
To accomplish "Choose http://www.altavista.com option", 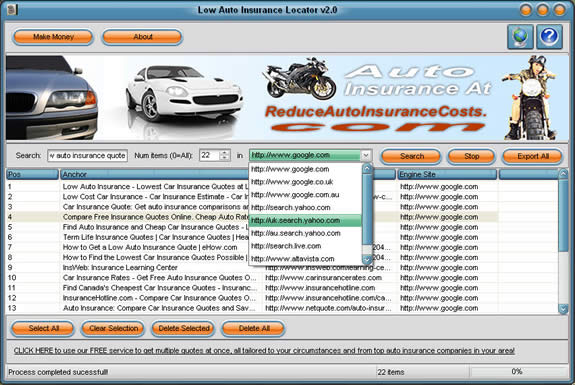I will pos(305,259).
